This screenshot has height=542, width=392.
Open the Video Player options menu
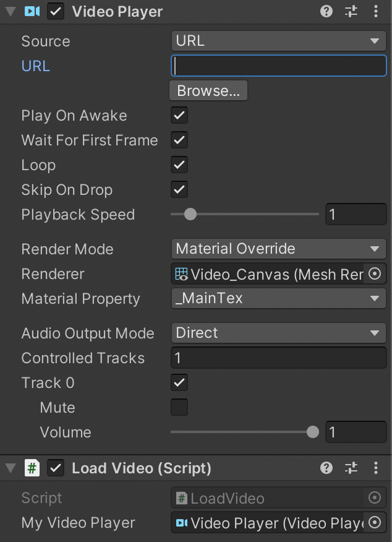375,11
